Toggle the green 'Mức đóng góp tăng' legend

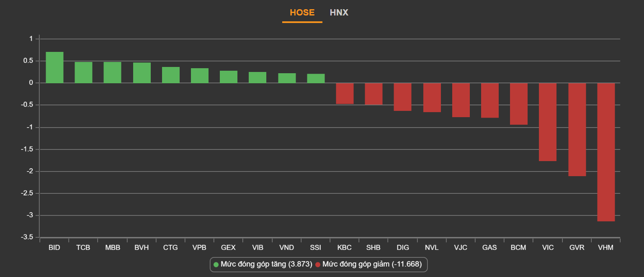point(263,264)
